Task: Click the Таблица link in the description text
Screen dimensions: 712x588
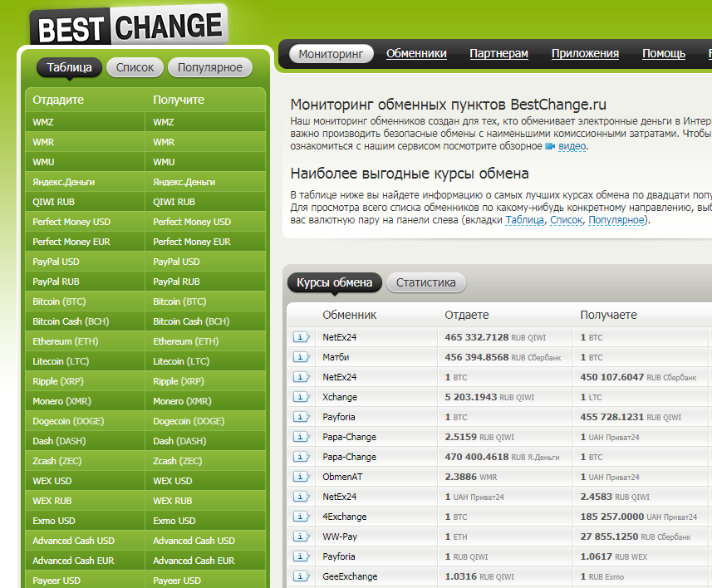Action: coord(524,220)
